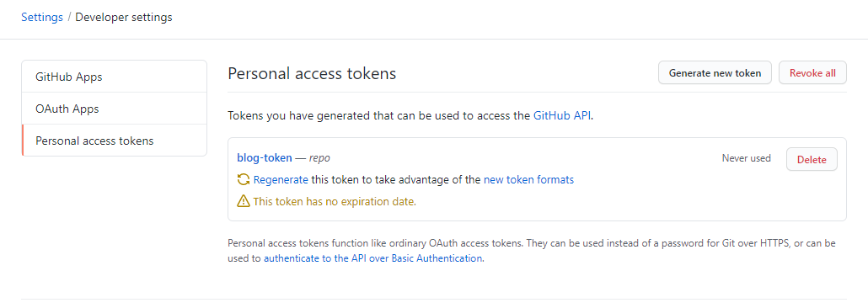Image resolution: width=868 pixels, height=308 pixels.
Task: Go to Settings in the breadcrumb
Action: coord(42,17)
